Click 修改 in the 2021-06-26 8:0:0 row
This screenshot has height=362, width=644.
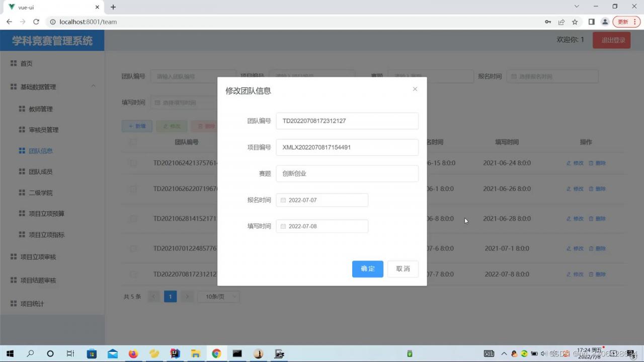[575, 189]
